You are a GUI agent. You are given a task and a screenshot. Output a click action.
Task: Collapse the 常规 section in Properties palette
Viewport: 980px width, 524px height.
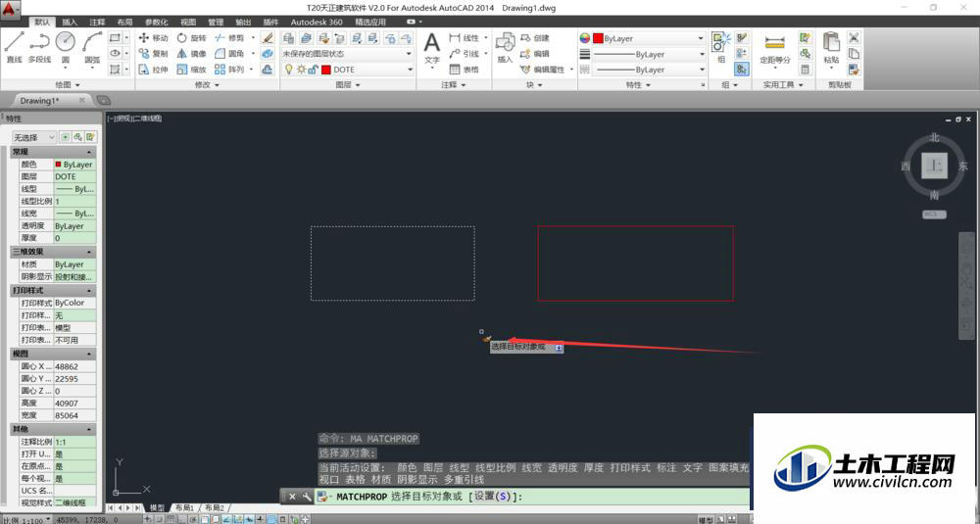pyautogui.click(x=89, y=152)
